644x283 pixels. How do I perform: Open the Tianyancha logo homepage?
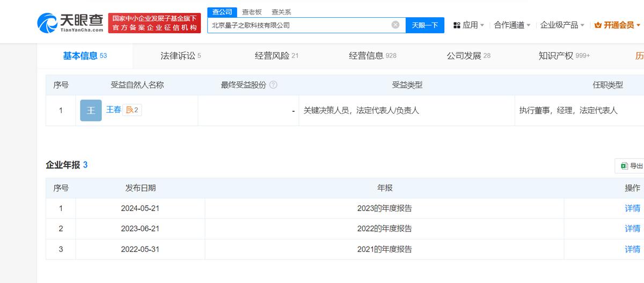pos(70,23)
